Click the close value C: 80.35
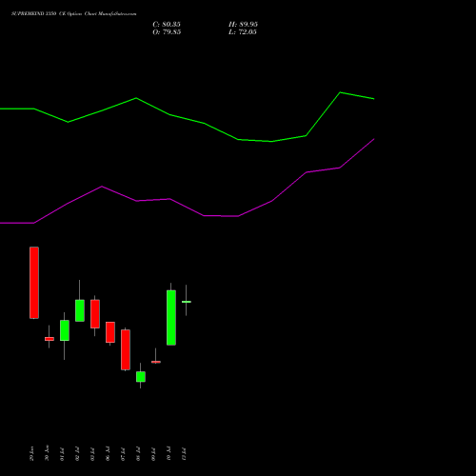476x476 pixels. tap(167, 25)
